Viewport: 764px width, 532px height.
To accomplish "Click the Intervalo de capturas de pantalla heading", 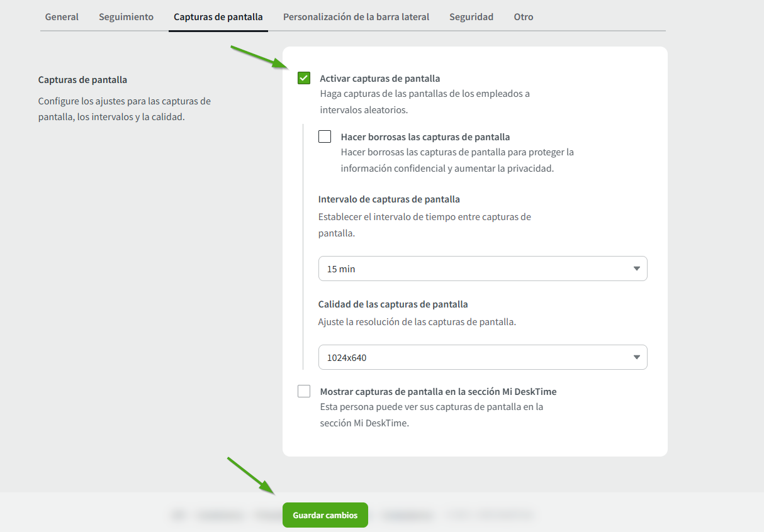I will [389, 199].
